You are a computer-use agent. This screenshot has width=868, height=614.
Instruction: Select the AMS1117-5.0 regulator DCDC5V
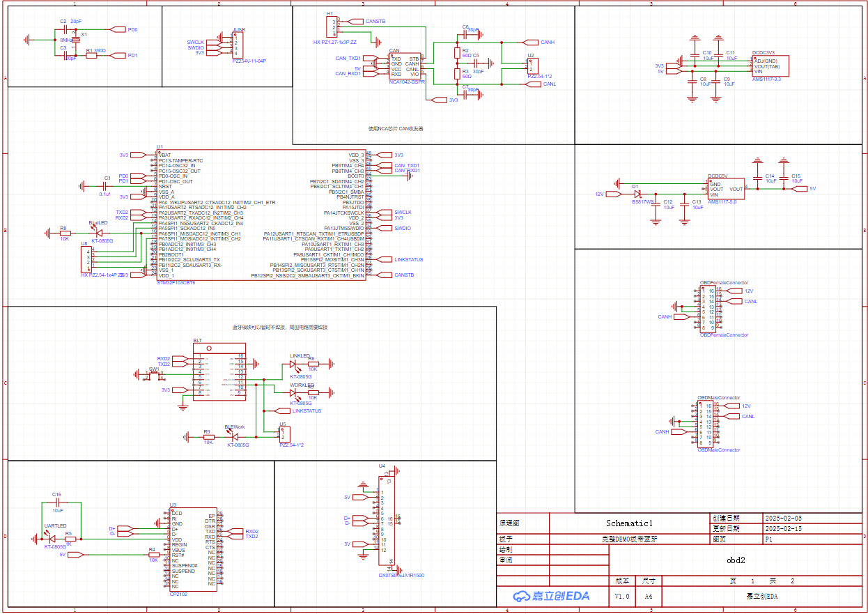725,189
